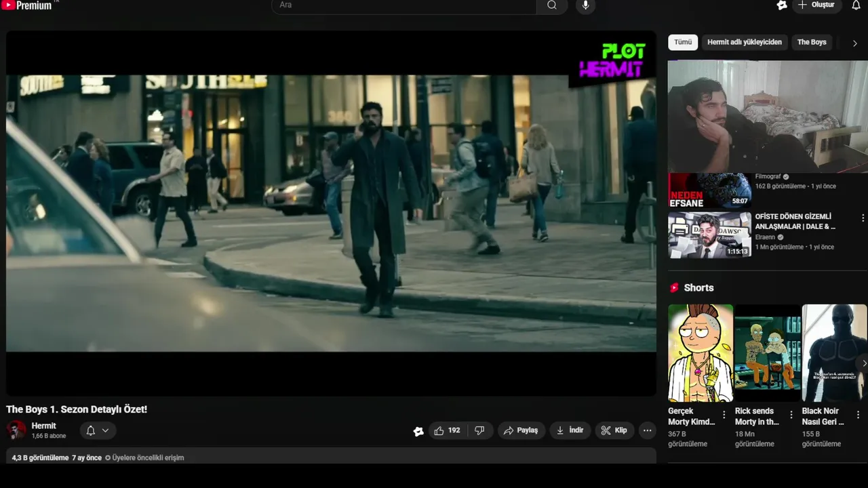Show more filter chips with arrow
Image resolution: width=868 pixels, height=488 pixels.
(x=854, y=43)
